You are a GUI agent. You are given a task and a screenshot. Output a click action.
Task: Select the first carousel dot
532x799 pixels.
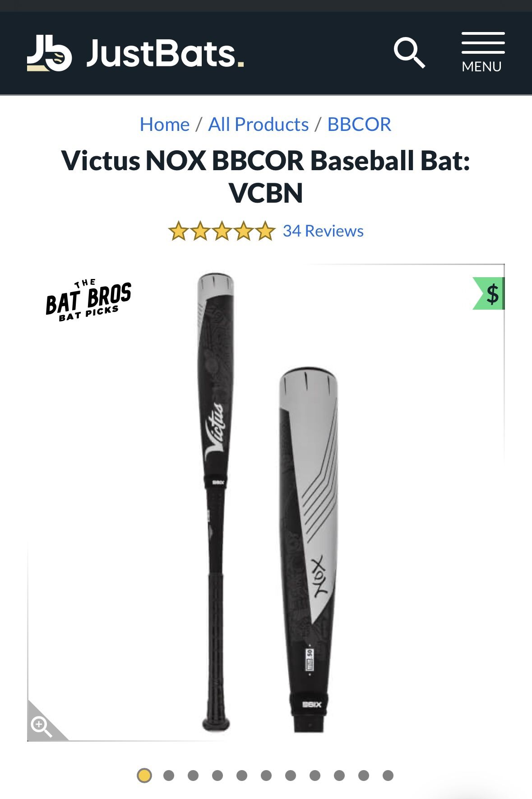pyautogui.click(x=144, y=776)
